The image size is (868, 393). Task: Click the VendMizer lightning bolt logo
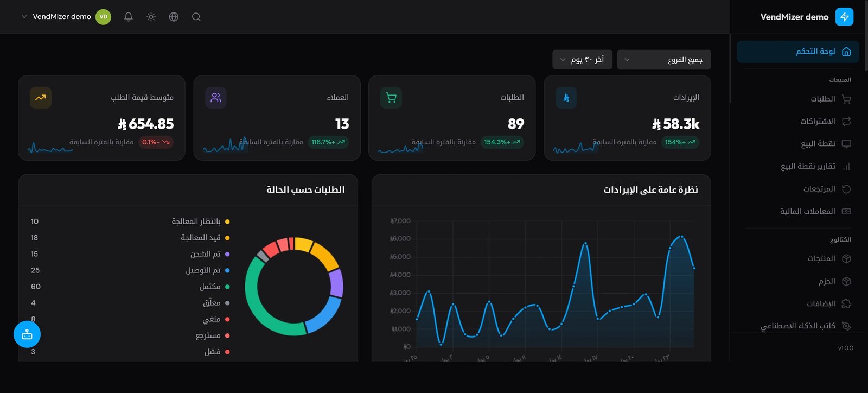tap(844, 17)
